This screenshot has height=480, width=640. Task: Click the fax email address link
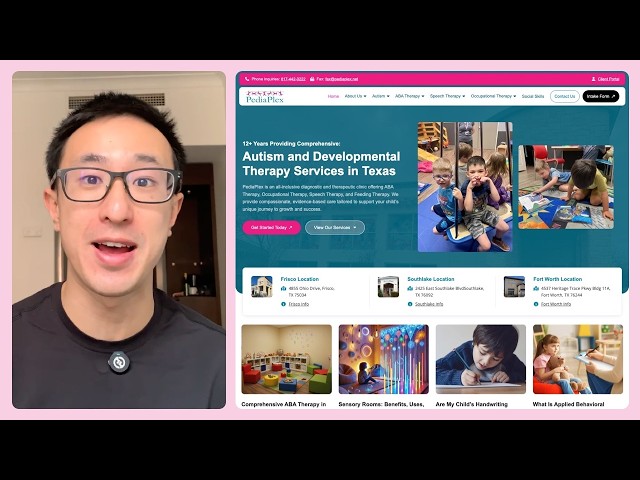[x=341, y=79]
